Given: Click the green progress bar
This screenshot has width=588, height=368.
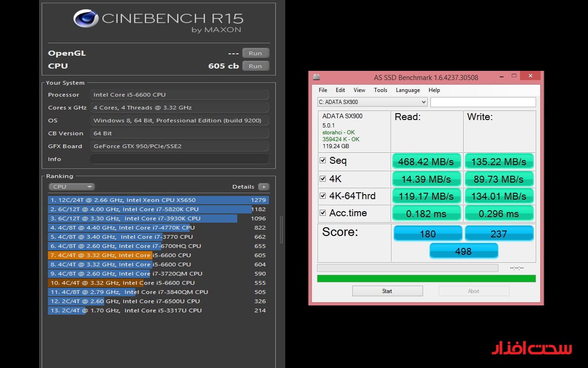Looking at the screenshot, I should (426, 279).
